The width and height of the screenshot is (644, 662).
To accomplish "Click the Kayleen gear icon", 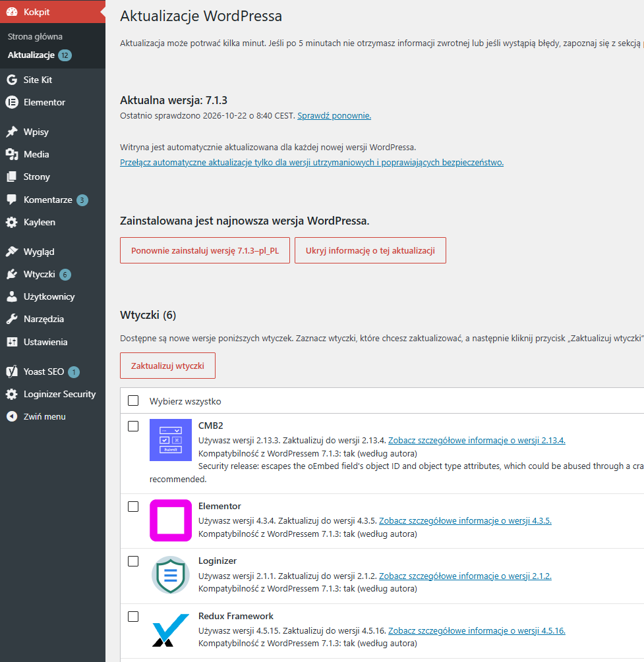I will pos(12,222).
